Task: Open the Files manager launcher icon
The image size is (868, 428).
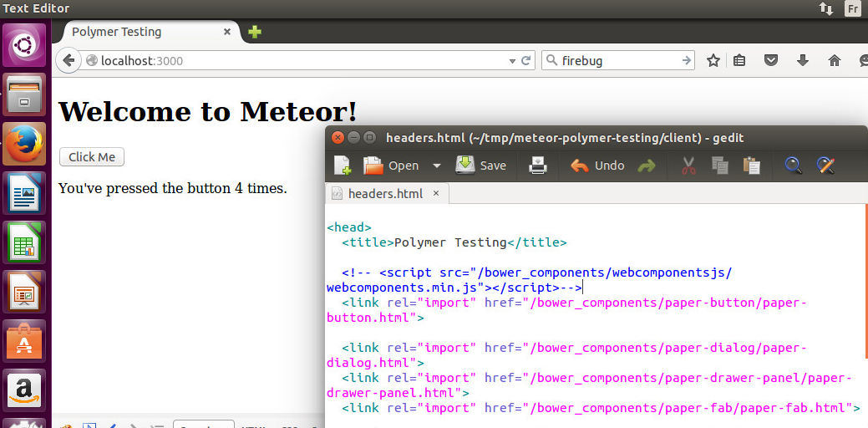Action: pos(23,94)
